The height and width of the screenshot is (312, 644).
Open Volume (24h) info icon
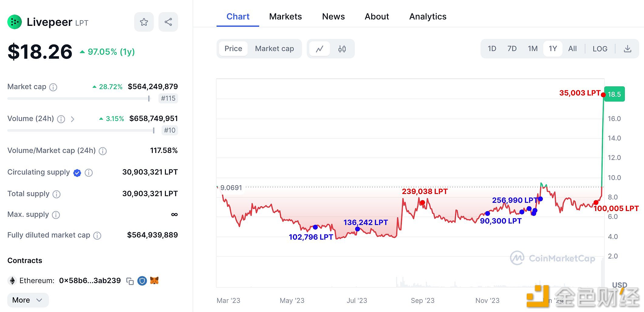coord(61,119)
